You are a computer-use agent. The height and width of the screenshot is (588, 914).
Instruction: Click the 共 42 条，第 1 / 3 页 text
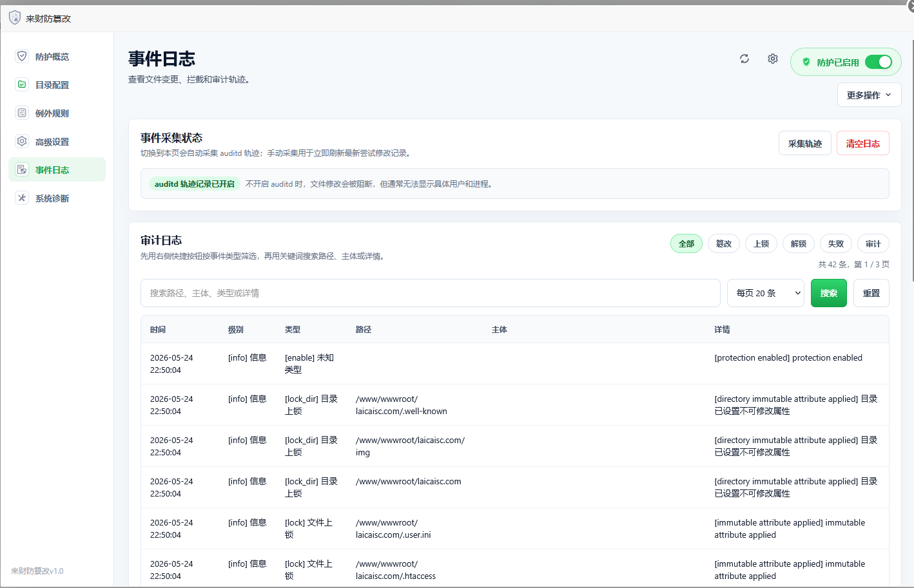click(853, 264)
